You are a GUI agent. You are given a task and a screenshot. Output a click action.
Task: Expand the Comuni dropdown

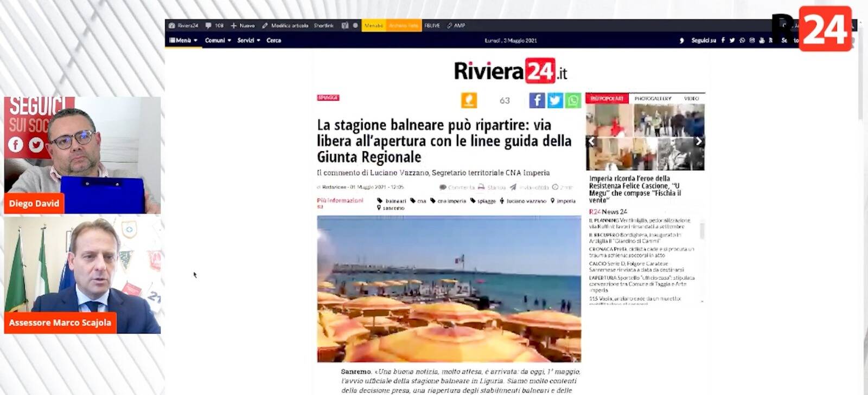pos(218,41)
